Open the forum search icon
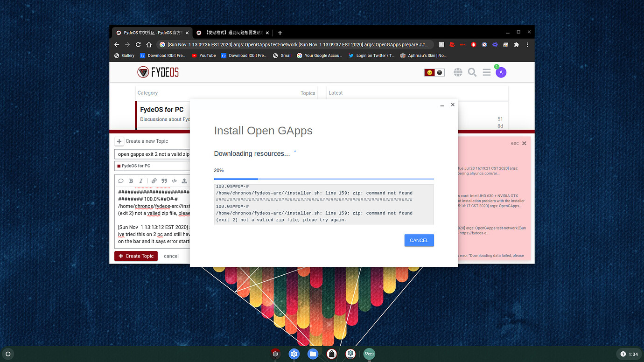Viewport: 644px width, 362px height. [x=472, y=72]
